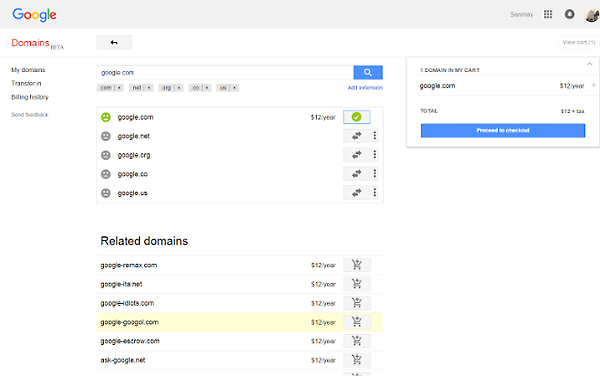
Task: Click the sad face icon for google.org
Action: pyautogui.click(x=106, y=155)
